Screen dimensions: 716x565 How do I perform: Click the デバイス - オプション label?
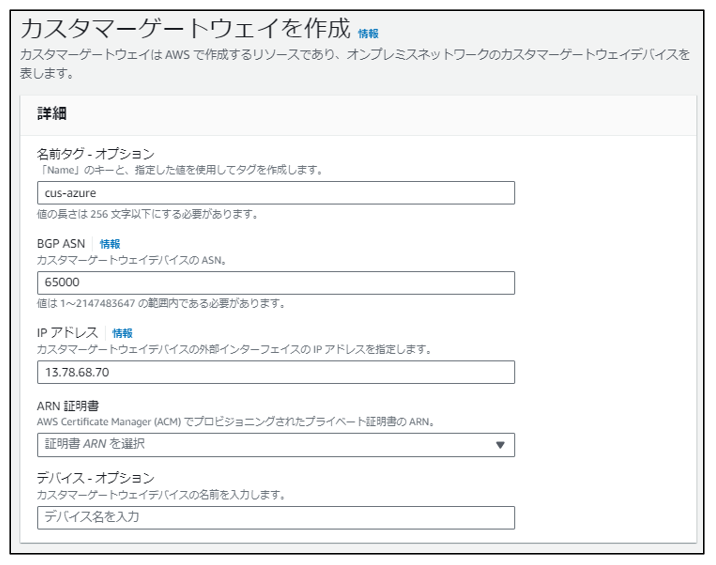point(96,478)
